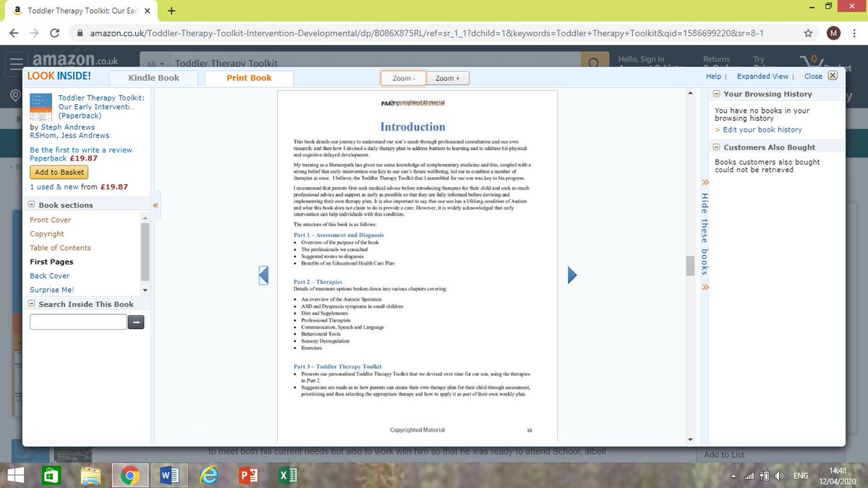Screen dimensions: 868x488
Task: Switch to Chrome taskbar icon
Action: click(x=130, y=476)
